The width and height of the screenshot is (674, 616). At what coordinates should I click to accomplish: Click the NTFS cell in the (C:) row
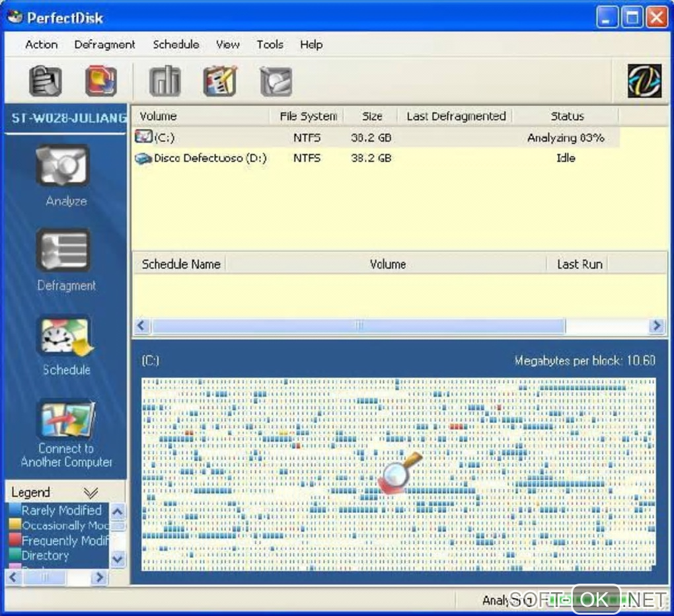(x=307, y=137)
